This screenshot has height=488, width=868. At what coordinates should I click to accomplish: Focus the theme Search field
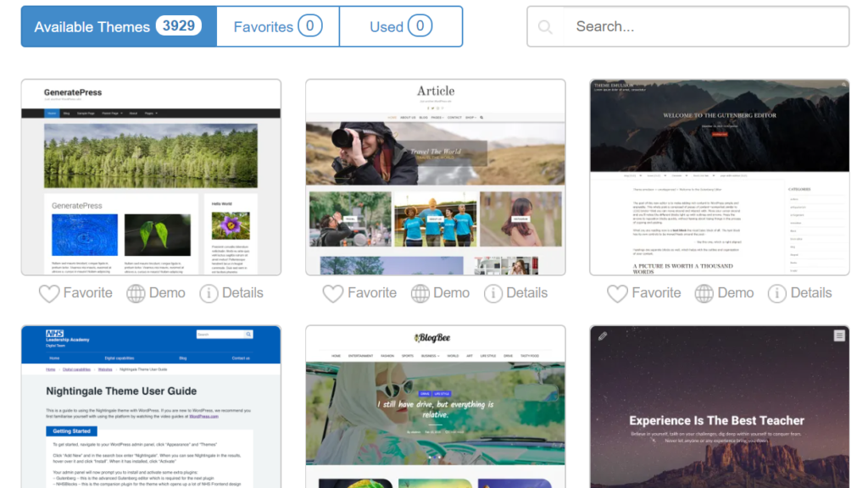pos(704,26)
